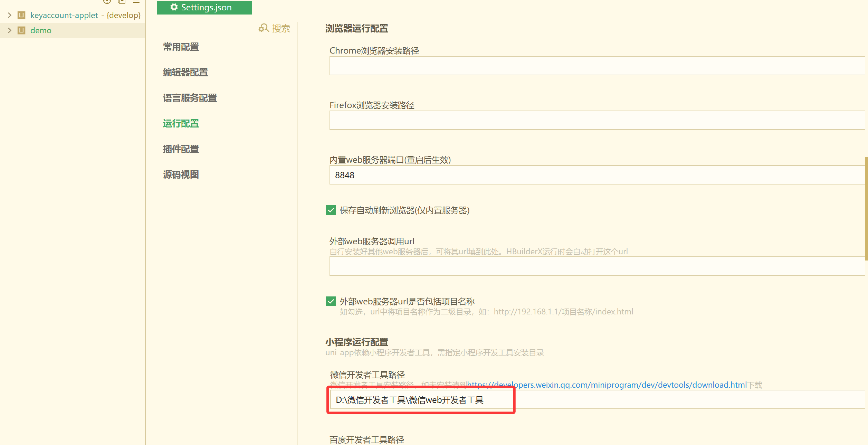Click gear icon on Settings.json tab

174,7
